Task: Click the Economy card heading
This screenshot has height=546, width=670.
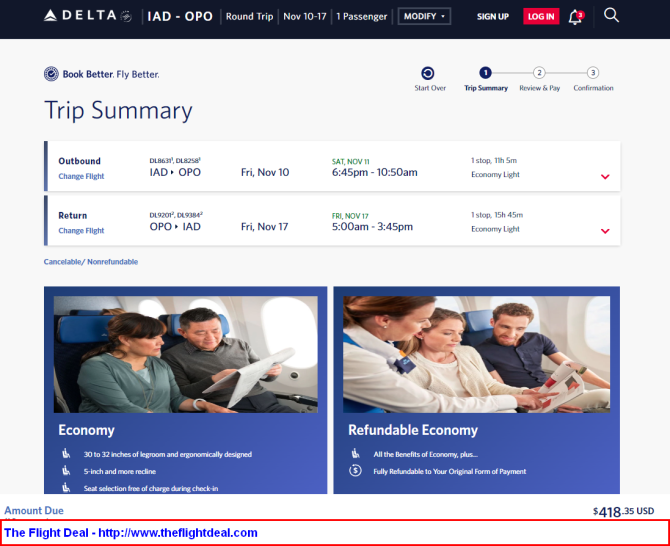Action: [x=86, y=430]
